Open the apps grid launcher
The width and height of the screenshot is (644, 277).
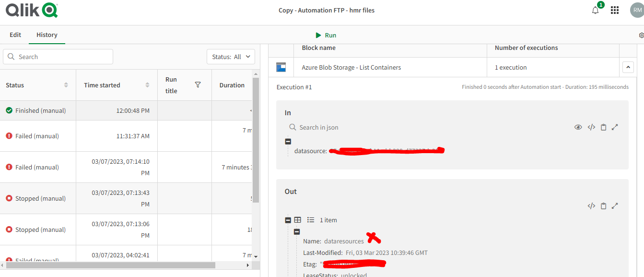click(x=615, y=10)
